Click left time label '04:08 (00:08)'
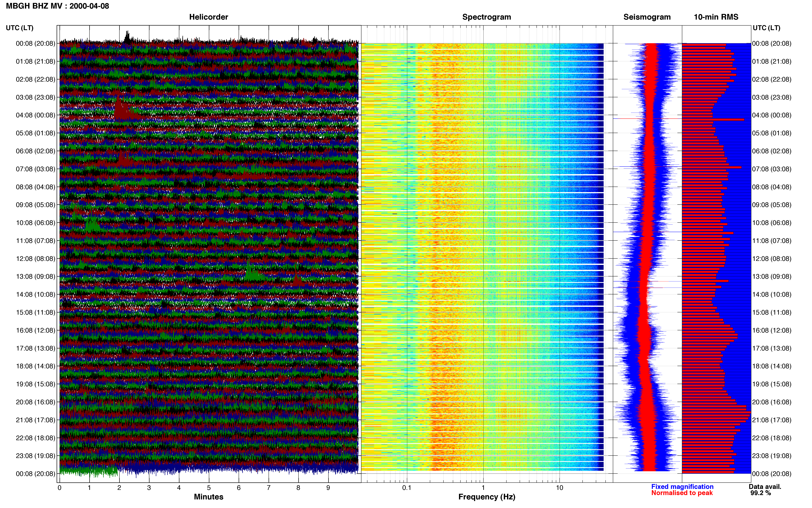 click(36, 115)
